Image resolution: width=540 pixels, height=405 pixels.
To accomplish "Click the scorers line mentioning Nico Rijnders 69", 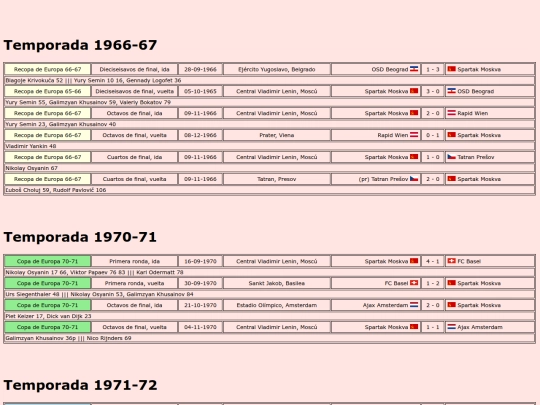I will [x=270, y=338].
